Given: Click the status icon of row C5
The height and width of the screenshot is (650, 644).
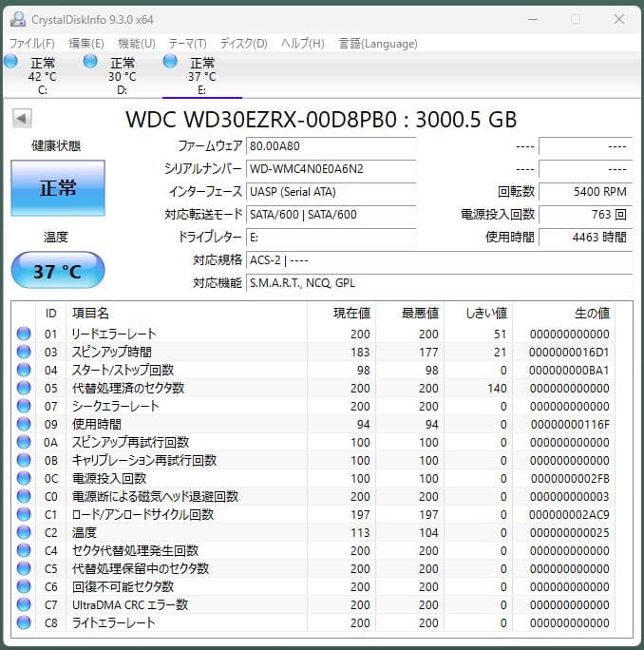Looking at the screenshot, I should (x=24, y=568).
